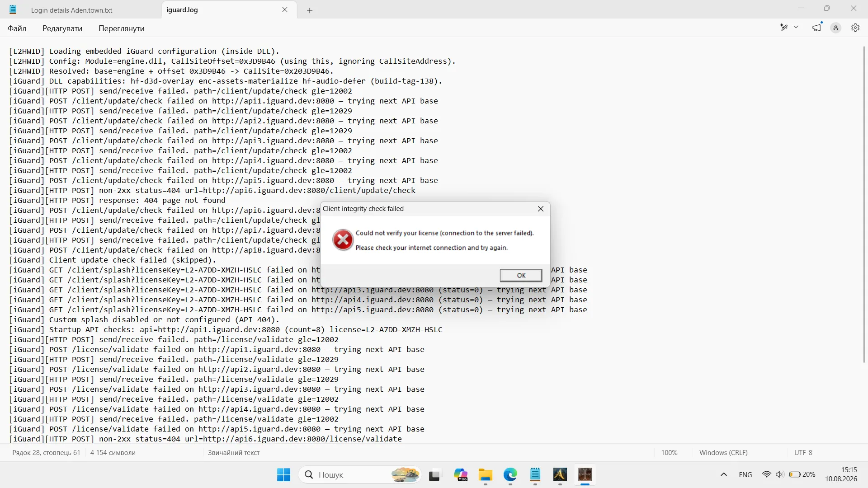Close the Client integrity check failed dialog
Viewport: 868px width, 488px height.
pos(541,209)
